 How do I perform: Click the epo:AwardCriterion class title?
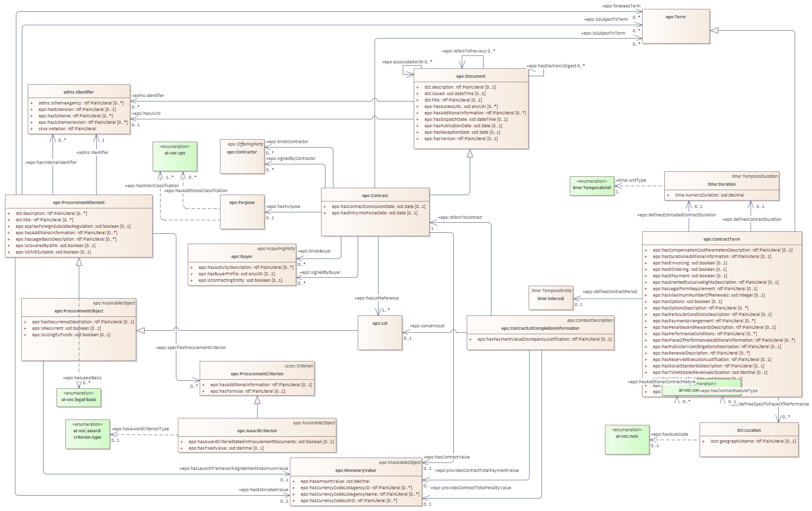[257, 431]
